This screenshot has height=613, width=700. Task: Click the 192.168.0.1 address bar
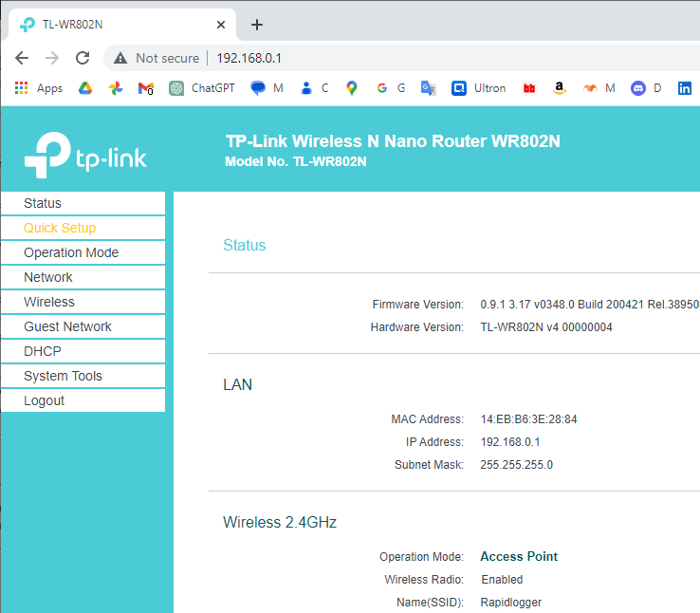[x=249, y=58]
